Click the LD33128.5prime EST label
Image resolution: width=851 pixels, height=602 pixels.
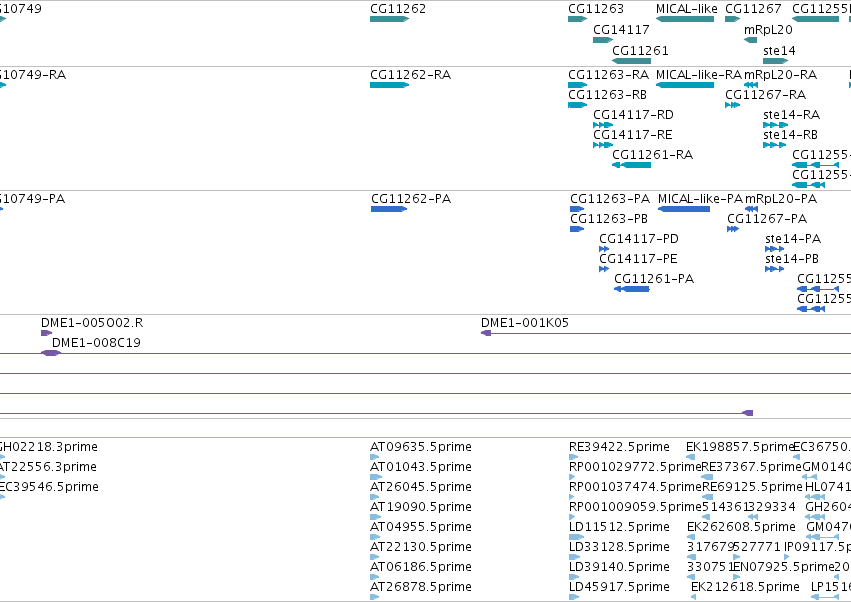point(619,547)
